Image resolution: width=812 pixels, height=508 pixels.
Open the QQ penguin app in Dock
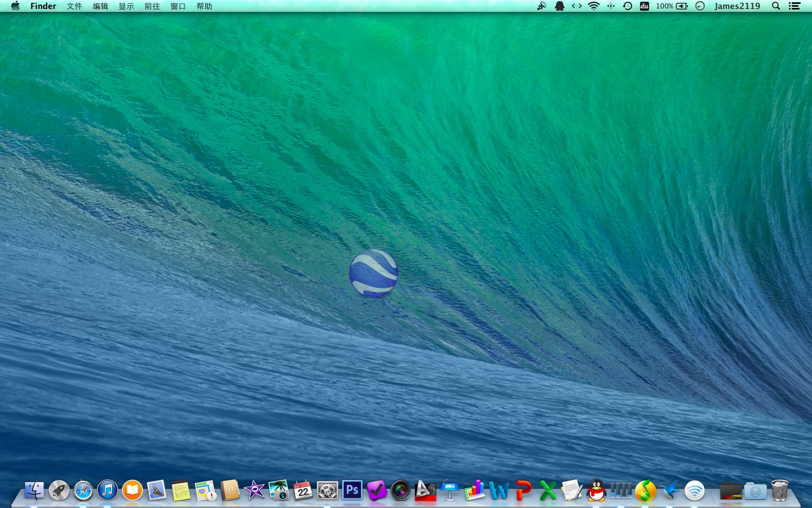tap(596, 490)
